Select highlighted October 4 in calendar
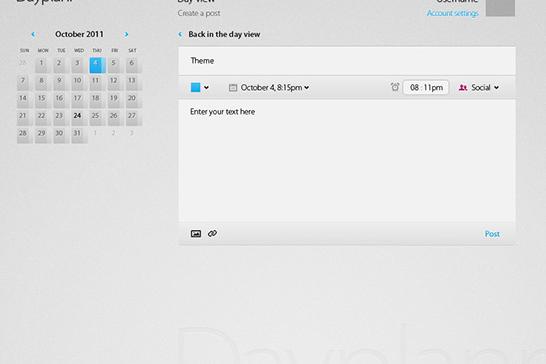The height and width of the screenshot is (364, 546). [97, 65]
